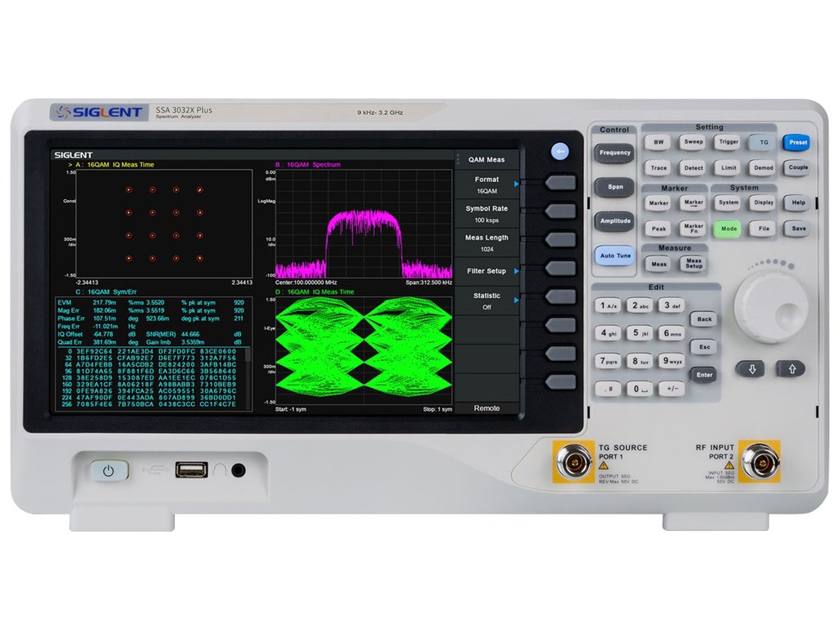
Task: Click the softkey beside Symbol Rate
Action: coord(560,211)
